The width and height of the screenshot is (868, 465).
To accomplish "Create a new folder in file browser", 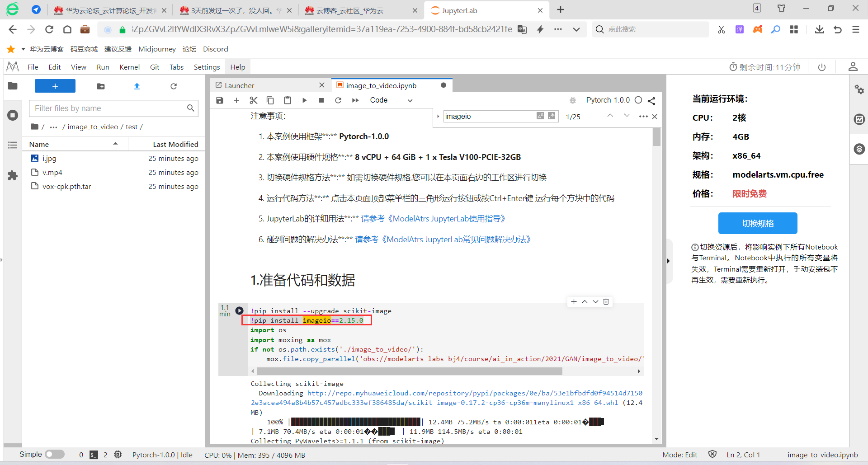I will (101, 86).
